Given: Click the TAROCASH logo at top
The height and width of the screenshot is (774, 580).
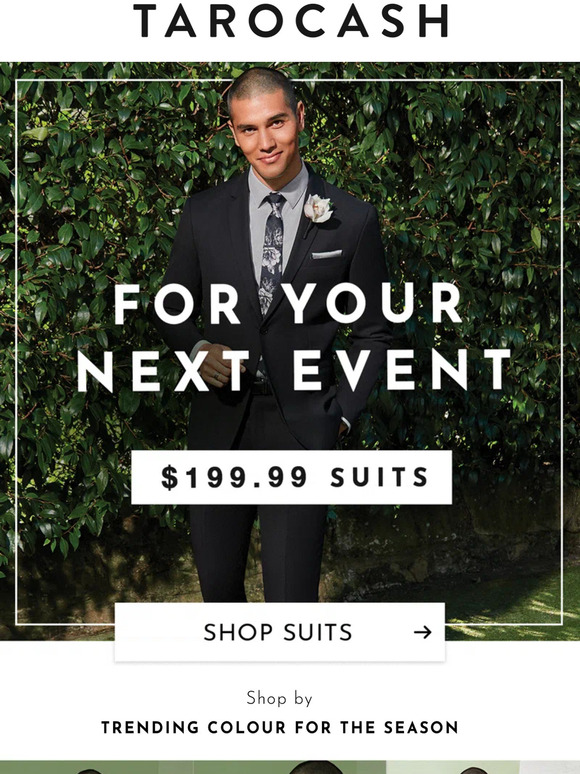Looking at the screenshot, I should click(x=291, y=21).
